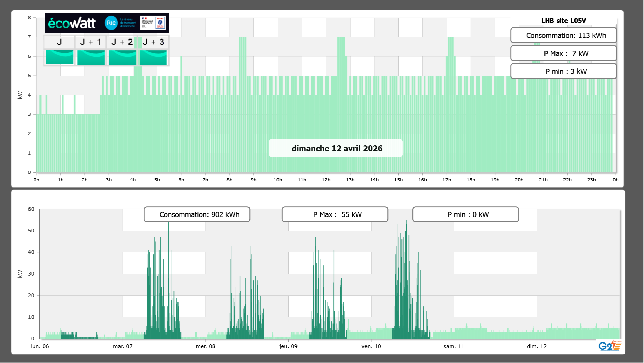Click the ADEME logo

(160, 23)
